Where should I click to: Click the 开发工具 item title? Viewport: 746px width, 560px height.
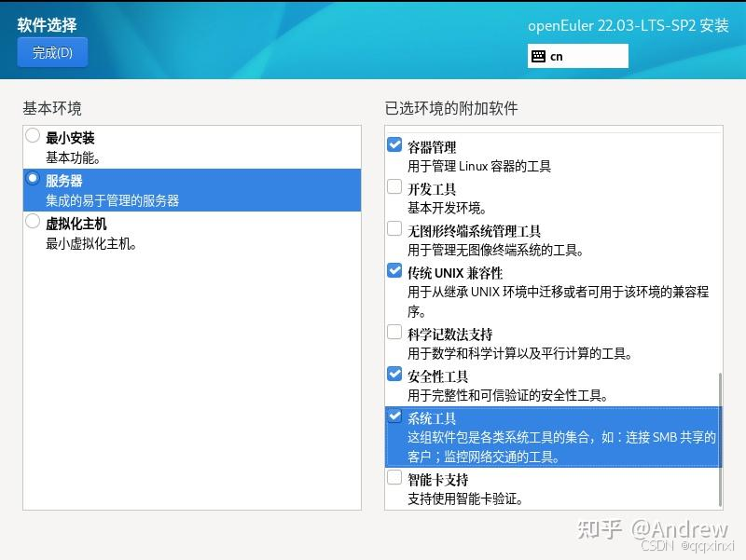[432, 189]
